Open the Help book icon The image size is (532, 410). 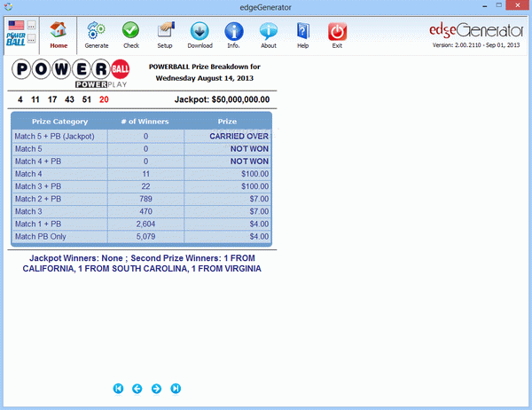pos(302,31)
